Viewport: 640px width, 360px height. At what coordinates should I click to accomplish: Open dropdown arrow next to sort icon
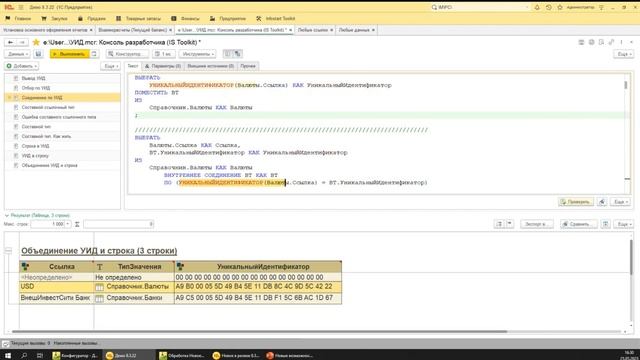click(x=509, y=224)
